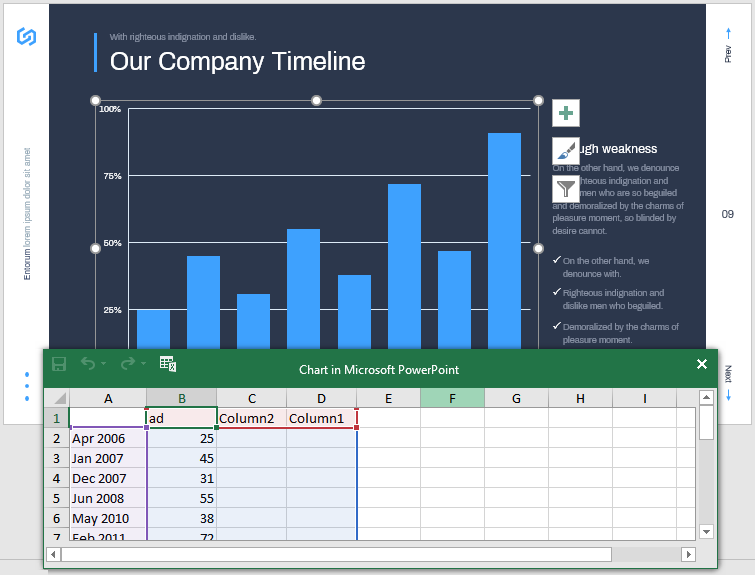Click the vertical scrollbar thumb
The height and width of the screenshot is (575, 755).
pos(706,422)
